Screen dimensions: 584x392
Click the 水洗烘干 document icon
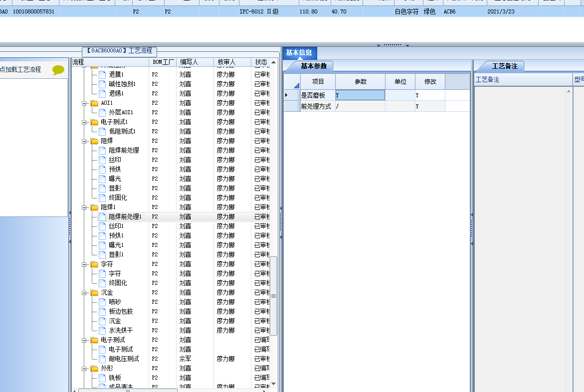click(x=102, y=330)
